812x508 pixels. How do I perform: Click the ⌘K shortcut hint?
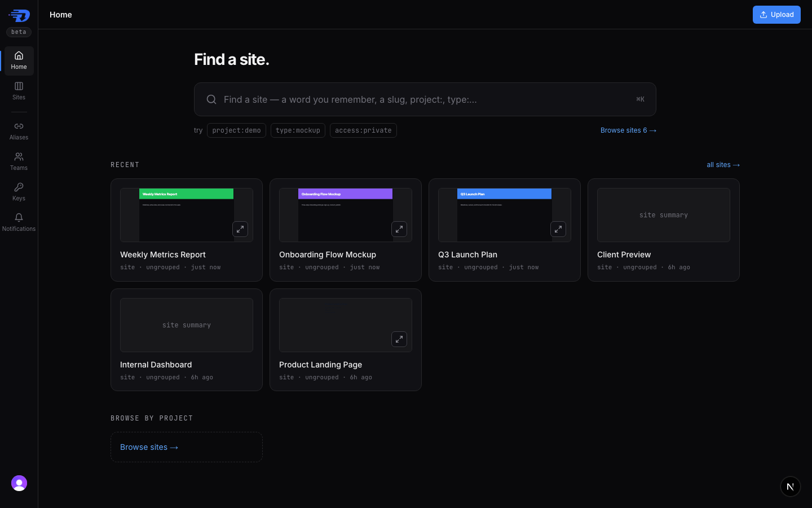(x=640, y=99)
